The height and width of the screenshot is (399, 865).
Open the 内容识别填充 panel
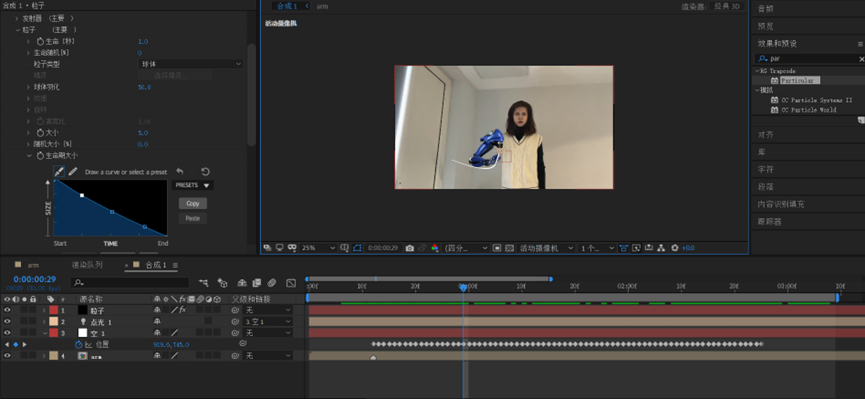click(x=781, y=204)
